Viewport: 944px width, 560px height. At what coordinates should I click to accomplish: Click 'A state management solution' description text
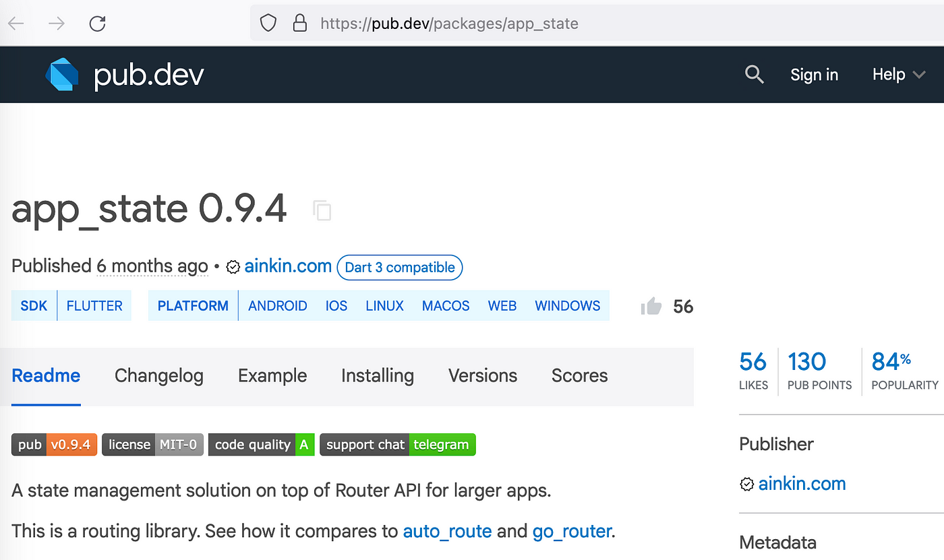[x=281, y=490]
